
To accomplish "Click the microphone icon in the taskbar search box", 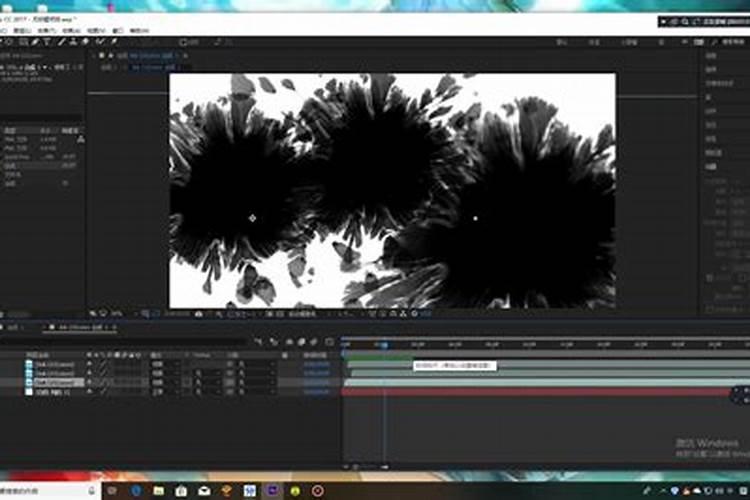I will tap(92, 490).
